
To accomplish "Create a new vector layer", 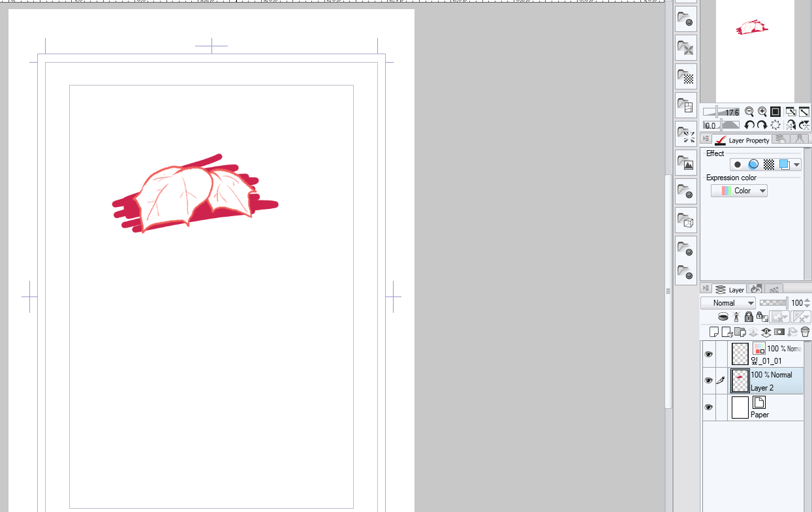I will pyautogui.click(x=726, y=332).
